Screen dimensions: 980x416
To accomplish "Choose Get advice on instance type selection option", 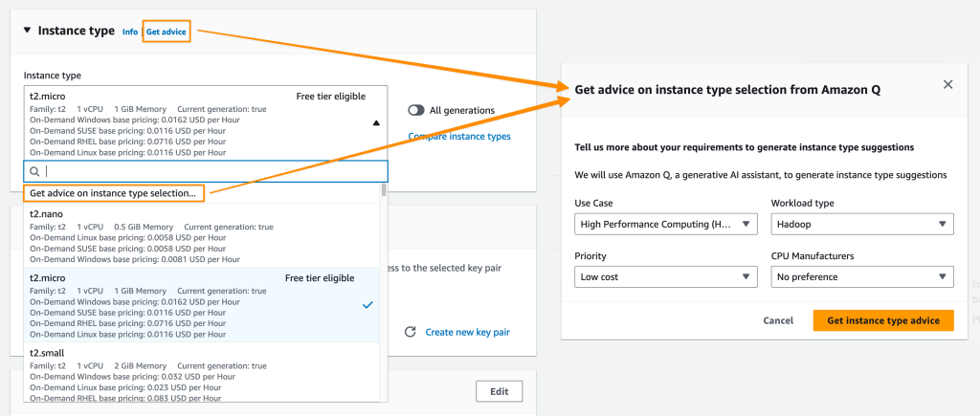I will point(113,193).
